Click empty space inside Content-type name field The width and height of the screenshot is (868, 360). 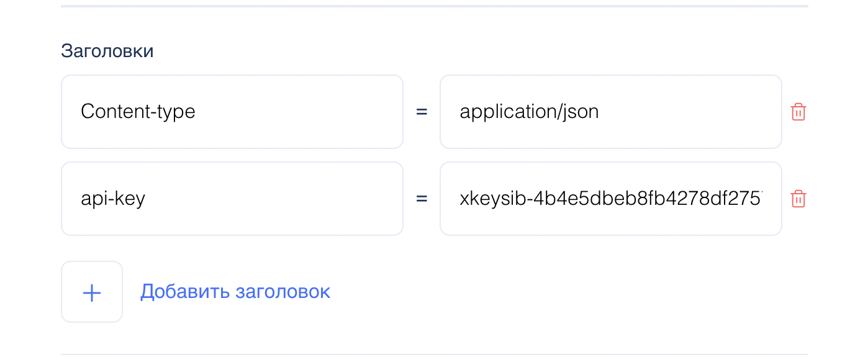[x=310, y=112]
